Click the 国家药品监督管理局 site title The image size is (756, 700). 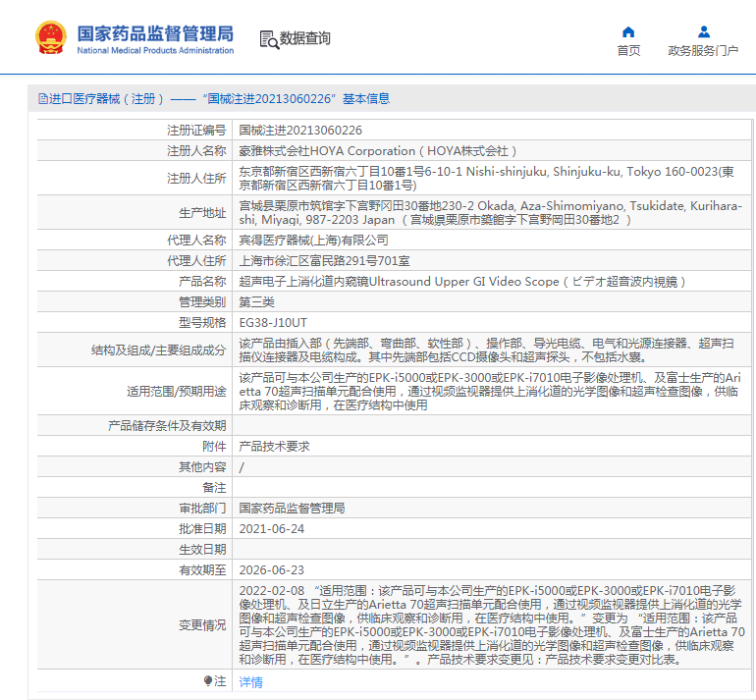[x=155, y=32]
